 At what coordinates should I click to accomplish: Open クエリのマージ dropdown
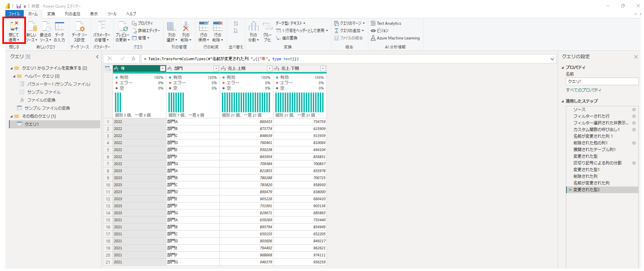pos(349,23)
